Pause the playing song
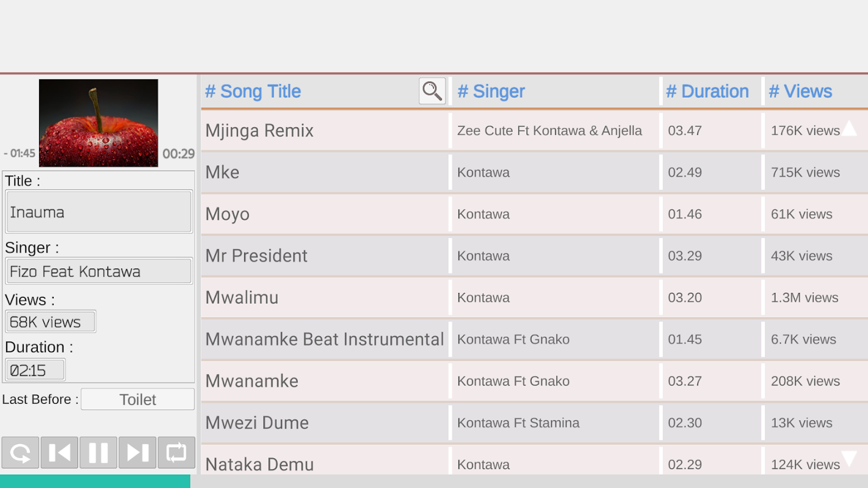This screenshot has height=488, width=868. coord(98,453)
